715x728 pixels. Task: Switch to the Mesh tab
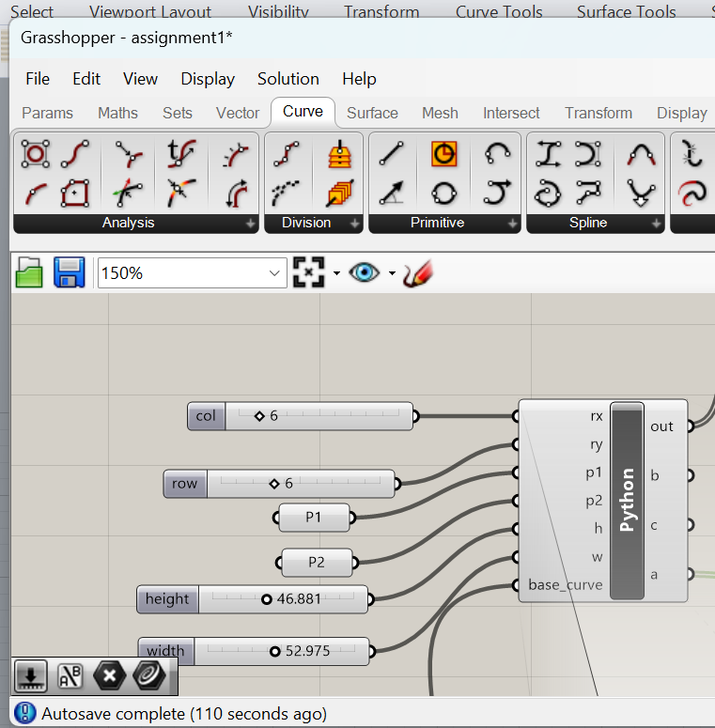440,113
